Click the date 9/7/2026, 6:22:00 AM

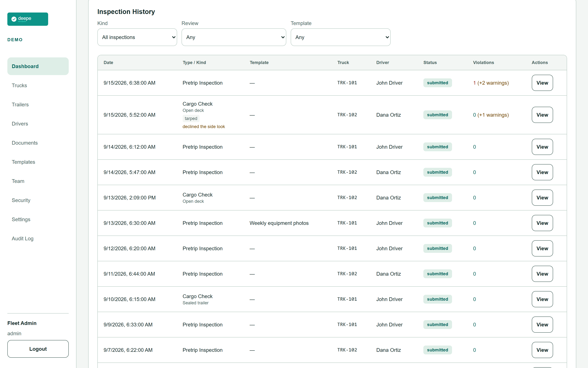(x=128, y=350)
